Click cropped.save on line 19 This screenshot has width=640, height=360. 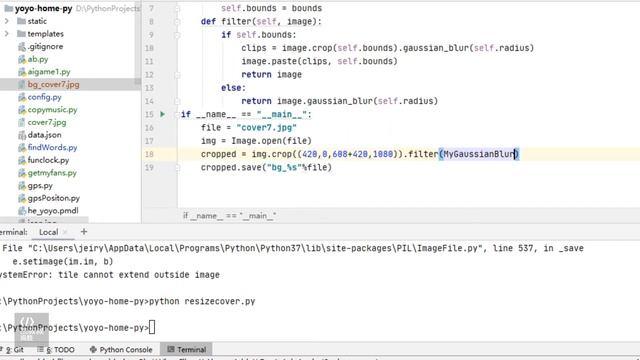(x=231, y=167)
